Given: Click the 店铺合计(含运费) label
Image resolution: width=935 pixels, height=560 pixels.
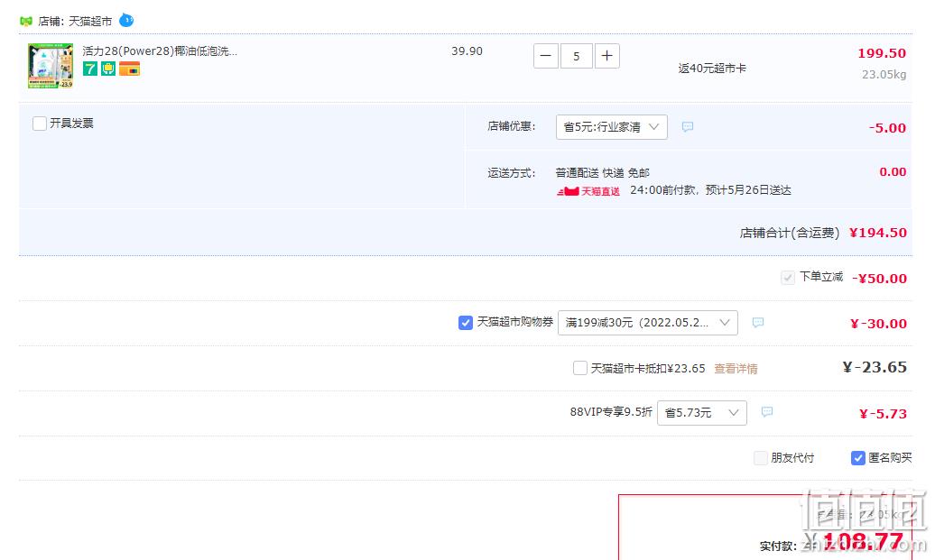Looking at the screenshot, I should point(790,233).
